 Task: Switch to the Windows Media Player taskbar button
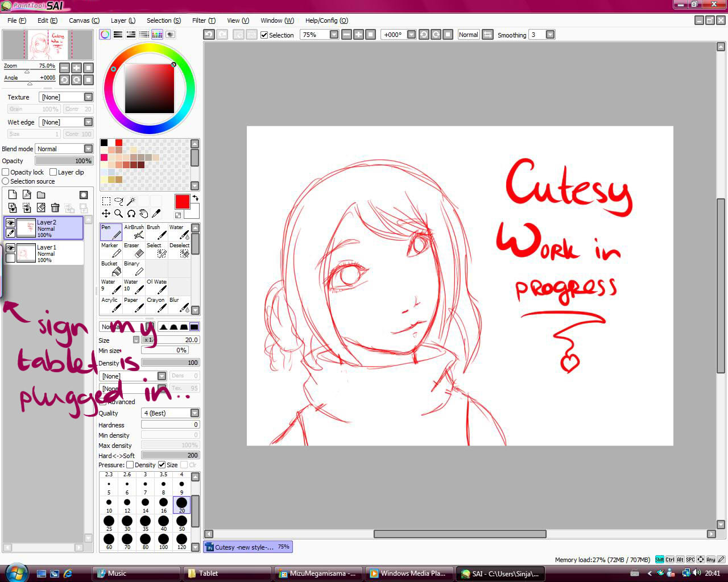tap(409, 573)
